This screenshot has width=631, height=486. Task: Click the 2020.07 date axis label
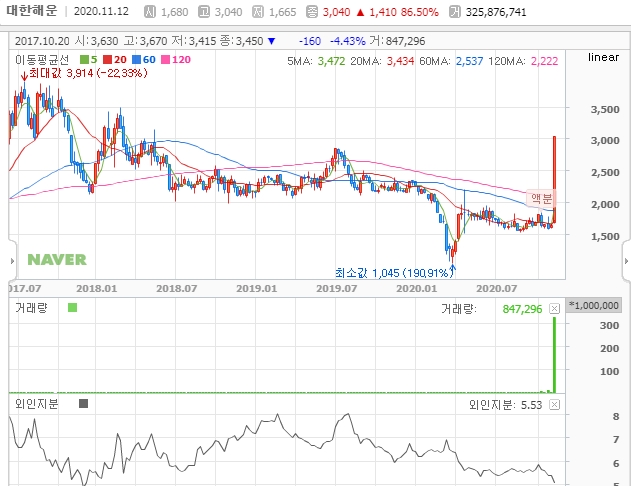(497, 288)
